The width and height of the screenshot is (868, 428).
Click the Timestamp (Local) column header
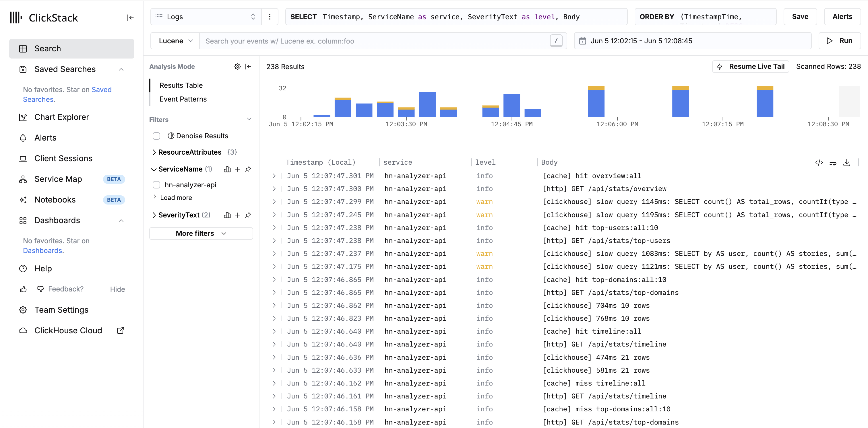pos(320,163)
